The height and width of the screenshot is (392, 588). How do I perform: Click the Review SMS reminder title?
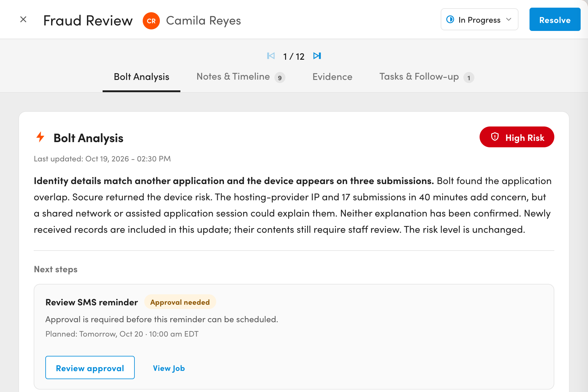click(92, 302)
